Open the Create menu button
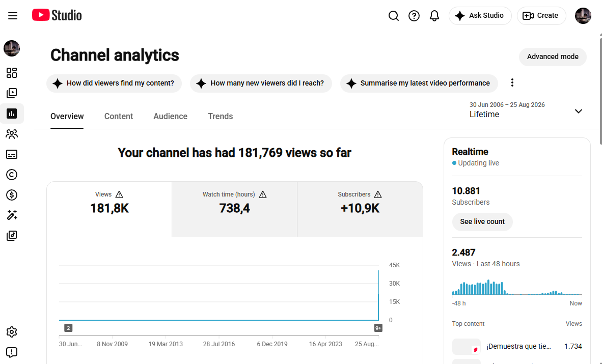Image resolution: width=602 pixels, height=364 pixels. pos(541,16)
